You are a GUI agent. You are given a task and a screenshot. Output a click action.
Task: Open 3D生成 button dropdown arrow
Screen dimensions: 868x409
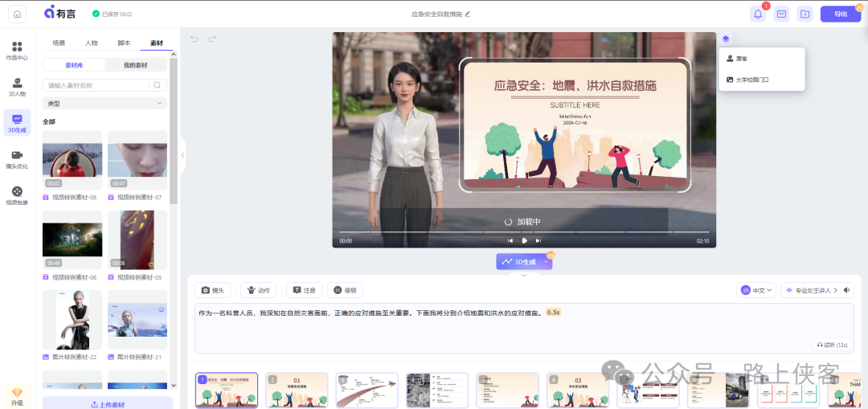click(546, 262)
